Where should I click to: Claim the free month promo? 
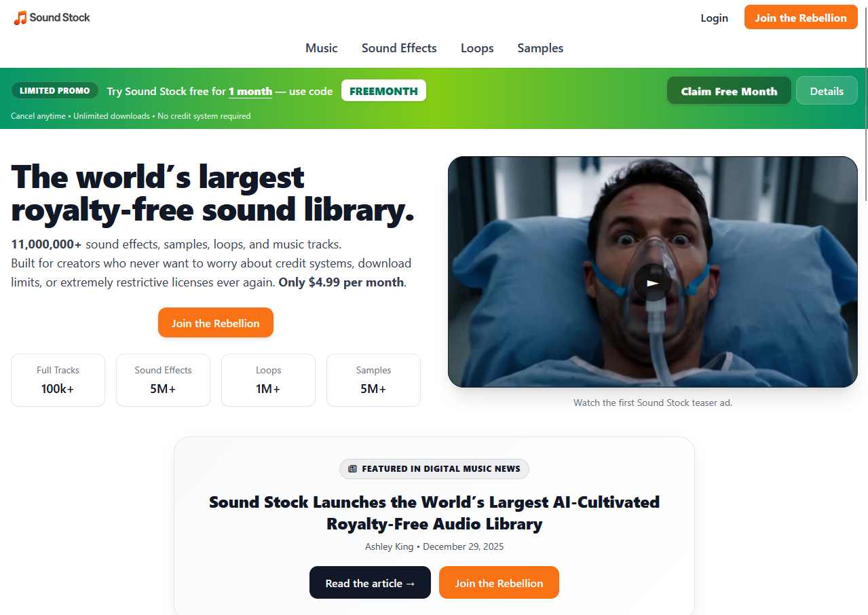[729, 91]
